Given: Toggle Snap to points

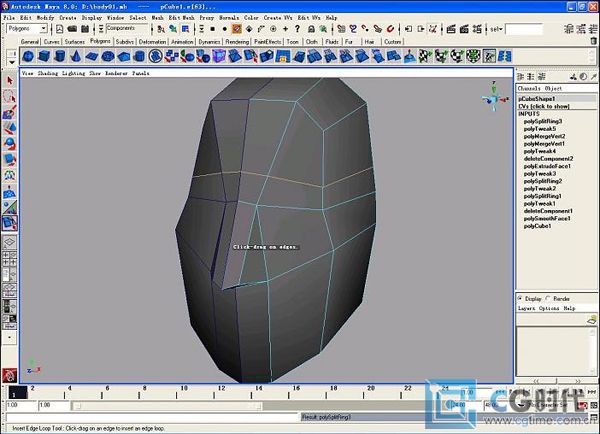Looking at the screenshot, I should (365, 29).
